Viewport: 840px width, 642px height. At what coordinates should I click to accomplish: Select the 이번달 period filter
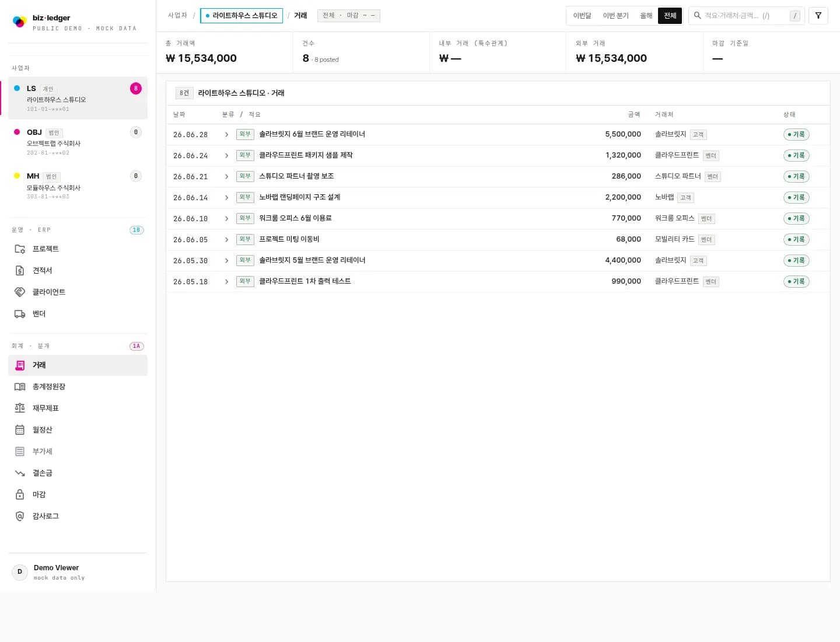582,16
